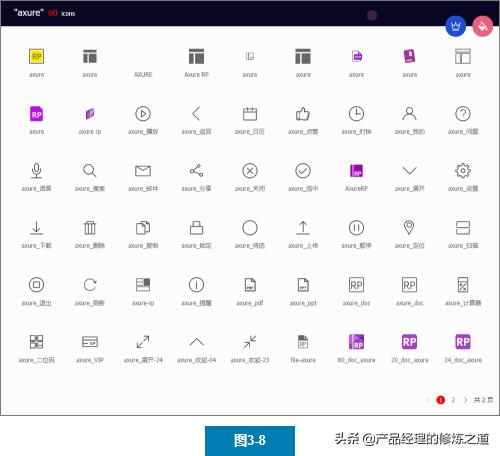Click the current page 1 indicator
500x456 pixels.
coord(441,400)
